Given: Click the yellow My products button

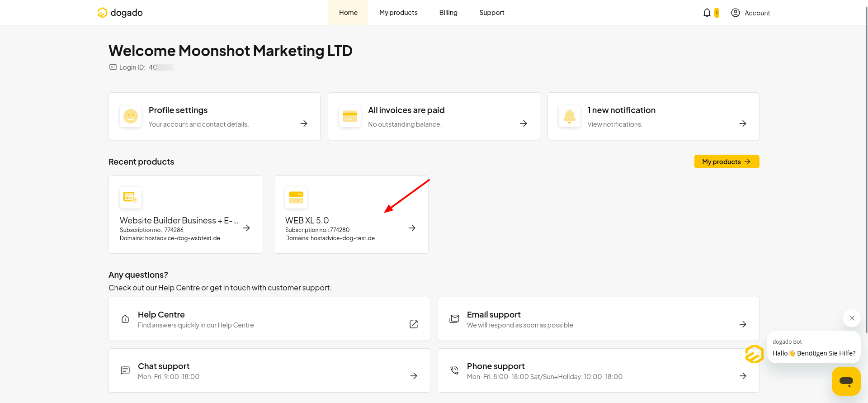Looking at the screenshot, I should (727, 161).
